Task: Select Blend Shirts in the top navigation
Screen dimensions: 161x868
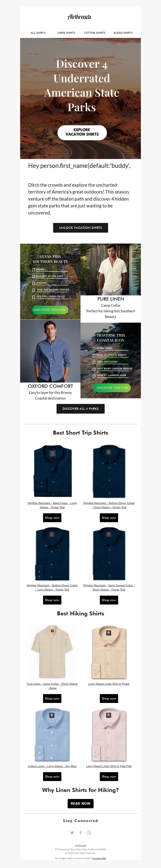Action: (x=123, y=33)
